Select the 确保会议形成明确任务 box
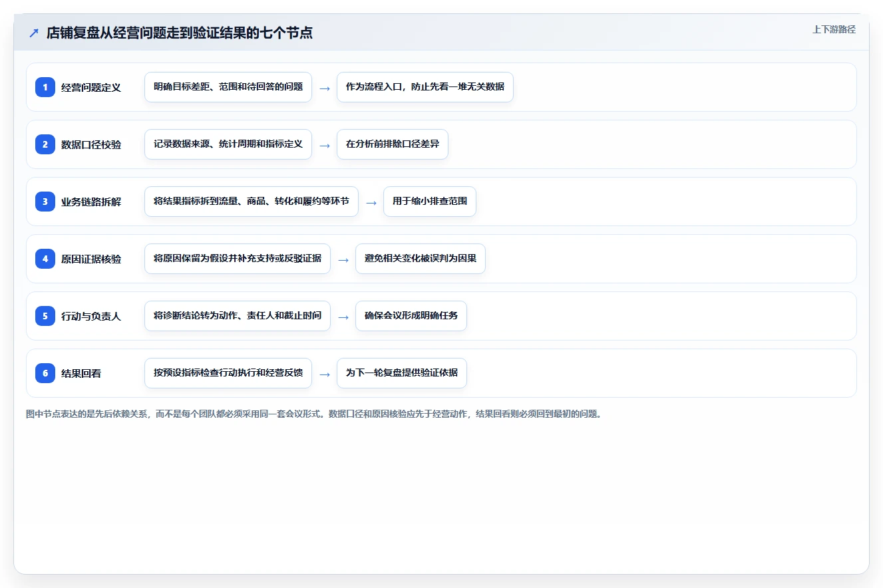 (x=411, y=316)
